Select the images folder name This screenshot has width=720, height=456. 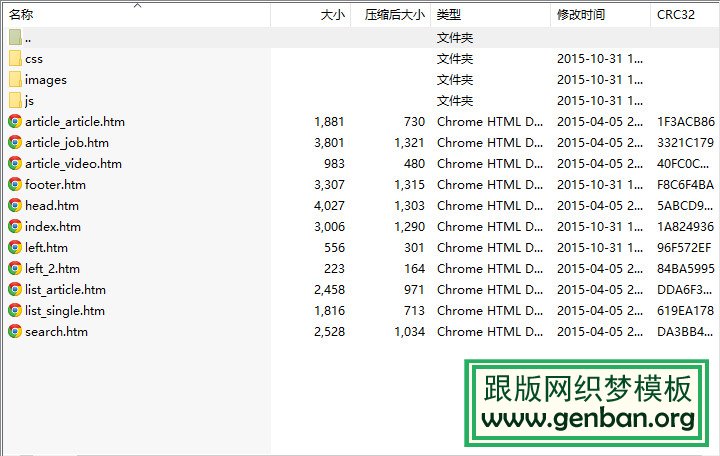click(x=46, y=80)
